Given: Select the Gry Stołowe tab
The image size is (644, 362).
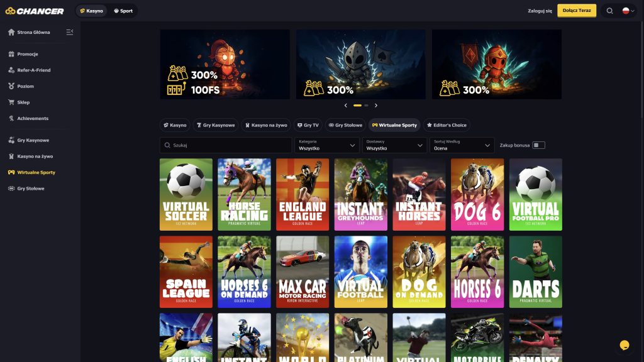Looking at the screenshot, I should 345,125.
